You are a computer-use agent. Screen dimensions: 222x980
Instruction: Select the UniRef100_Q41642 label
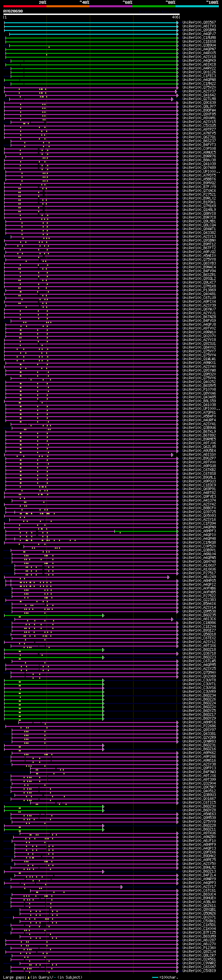[x=199, y=95]
